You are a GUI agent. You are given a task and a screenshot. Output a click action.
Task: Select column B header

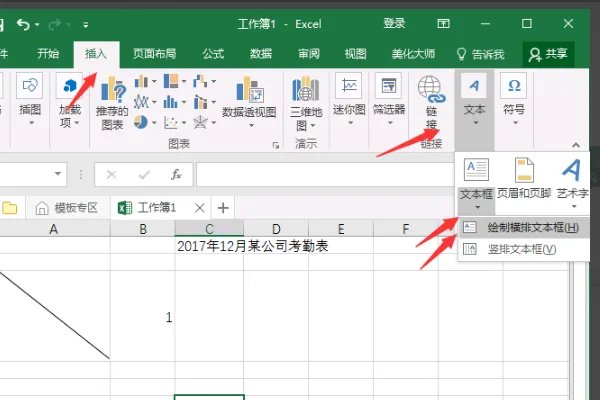click(x=143, y=229)
